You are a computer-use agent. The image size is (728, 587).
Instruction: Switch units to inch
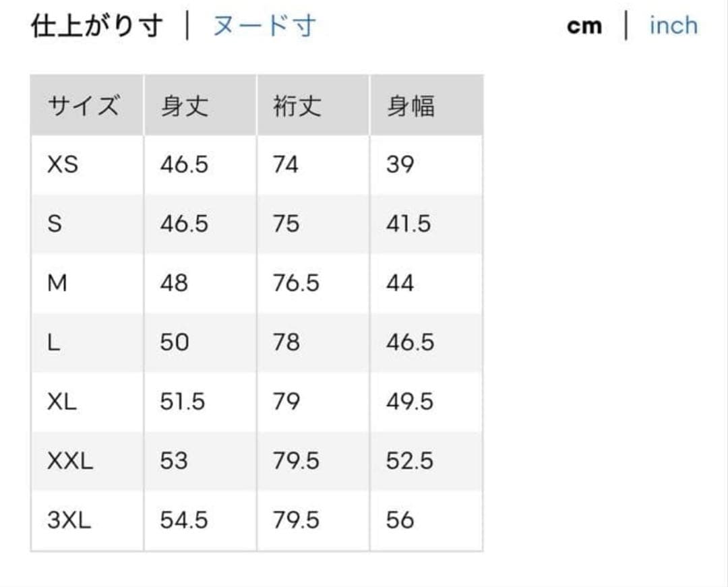[x=673, y=26]
